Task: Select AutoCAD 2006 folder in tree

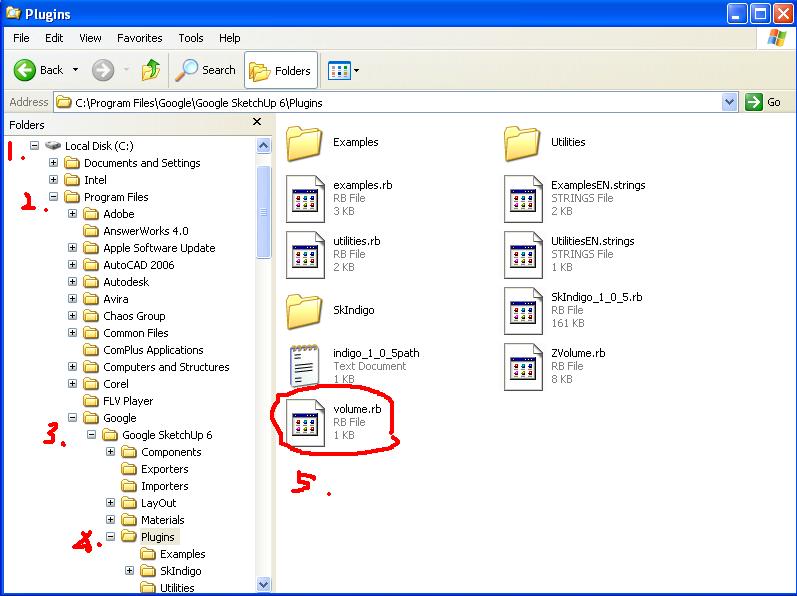Action: click(139, 265)
